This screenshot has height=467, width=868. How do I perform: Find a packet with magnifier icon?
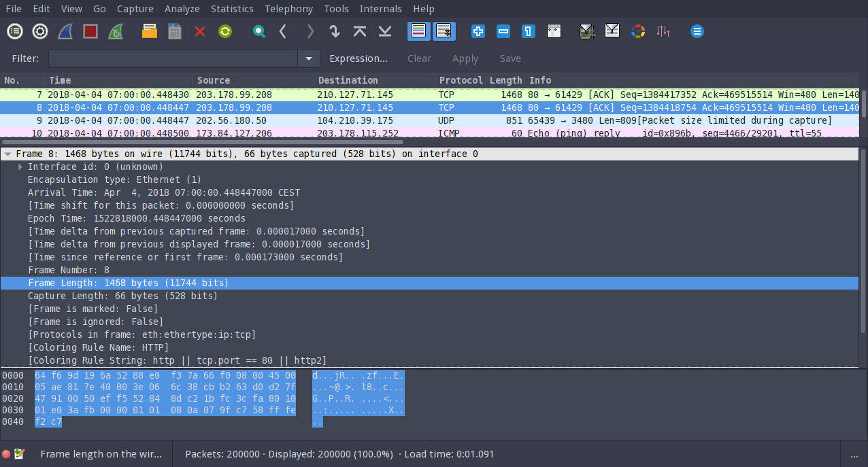click(x=258, y=31)
